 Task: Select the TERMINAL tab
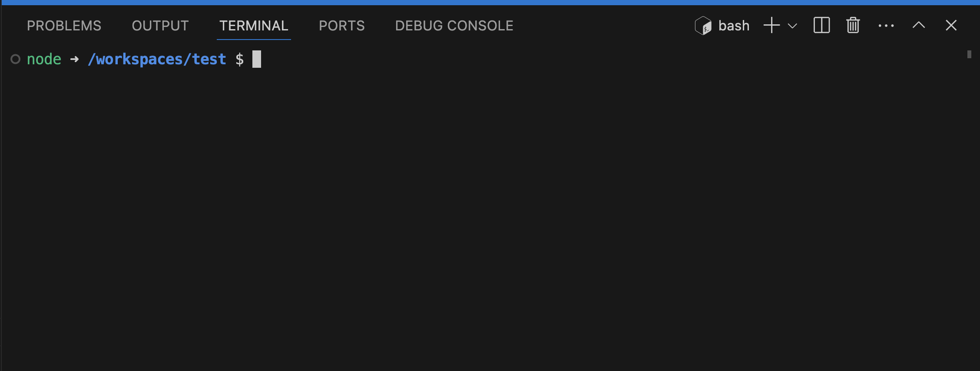tap(254, 26)
